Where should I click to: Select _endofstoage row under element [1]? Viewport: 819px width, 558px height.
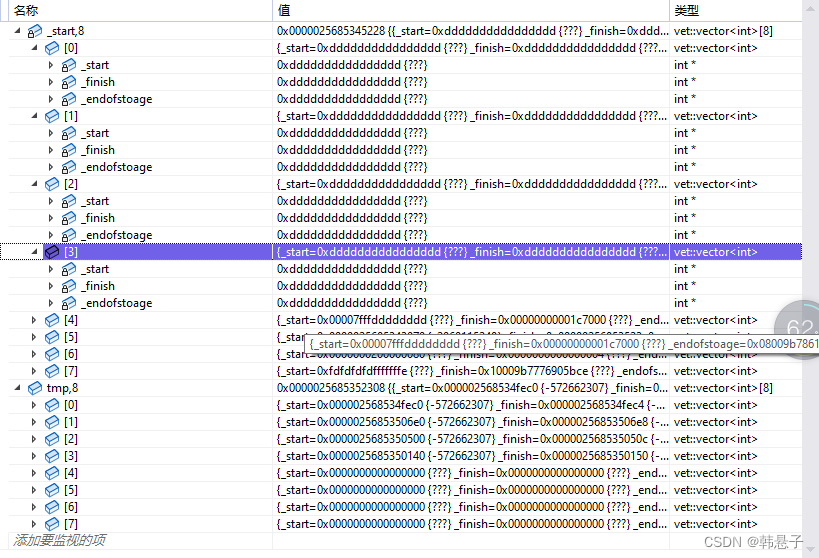click(405, 167)
